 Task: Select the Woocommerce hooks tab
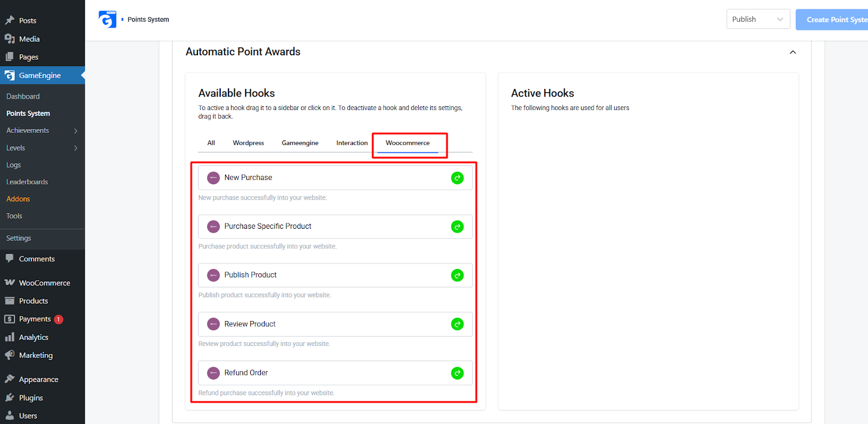[x=407, y=143]
